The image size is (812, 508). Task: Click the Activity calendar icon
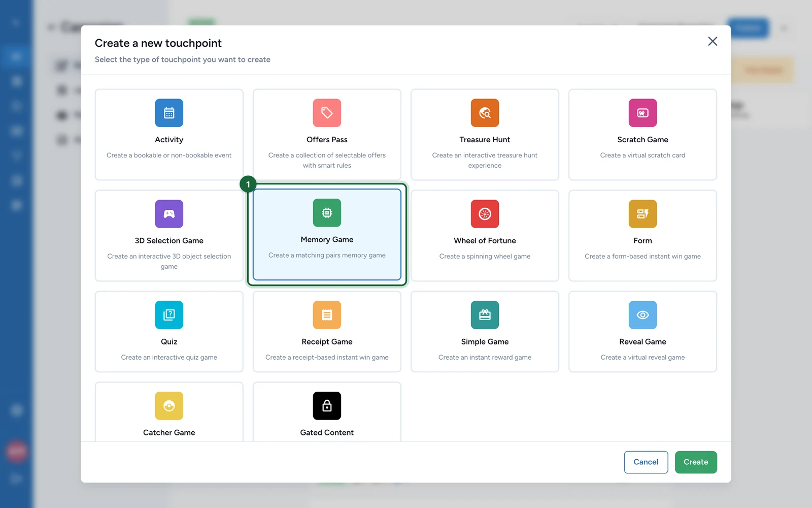pyautogui.click(x=169, y=113)
